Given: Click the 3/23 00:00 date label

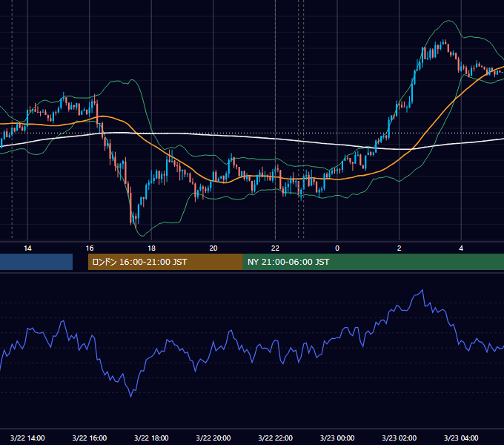Looking at the screenshot, I should click(337, 438).
